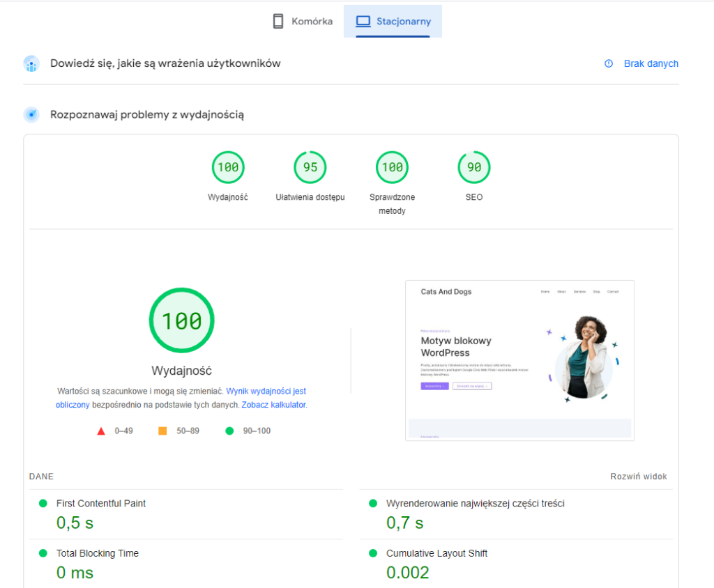Viewport: 714px width, 588px height.
Task: Click the 0 ms value
Action: tap(75, 573)
